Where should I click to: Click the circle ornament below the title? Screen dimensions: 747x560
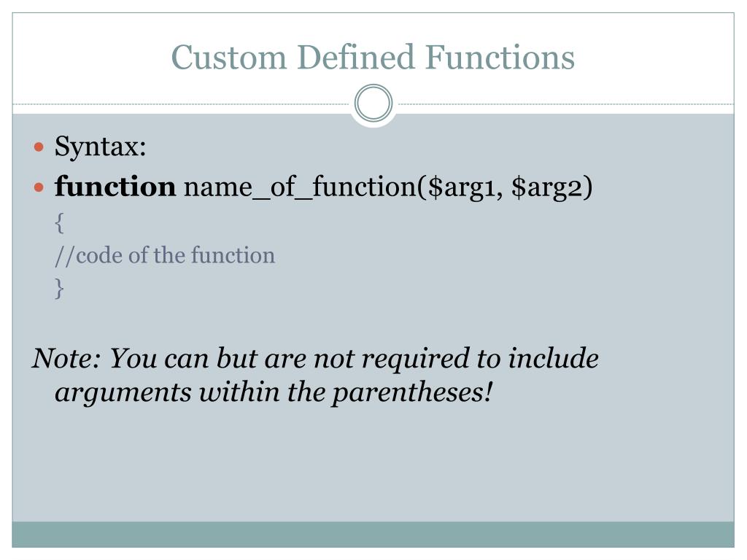click(x=373, y=103)
